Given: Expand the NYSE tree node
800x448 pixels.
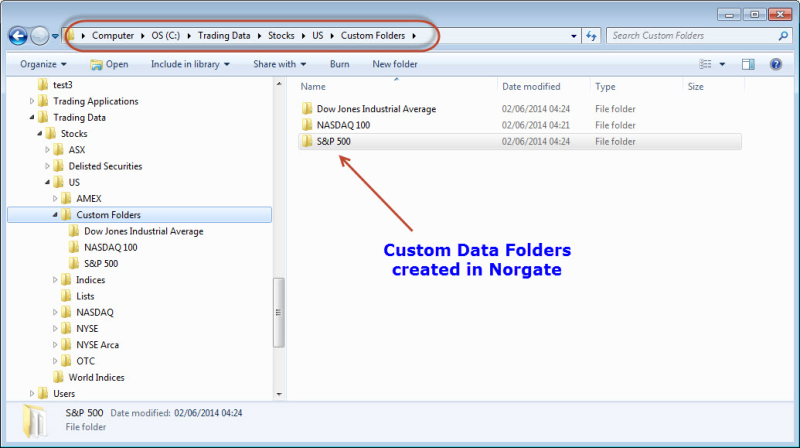Looking at the screenshot, I should pyautogui.click(x=55, y=329).
